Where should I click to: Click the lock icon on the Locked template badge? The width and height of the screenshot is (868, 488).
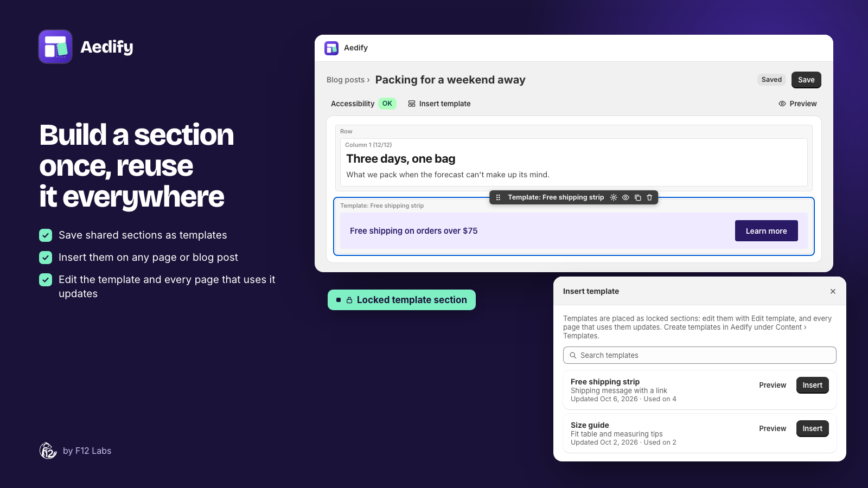pyautogui.click(x=349, y=300)
